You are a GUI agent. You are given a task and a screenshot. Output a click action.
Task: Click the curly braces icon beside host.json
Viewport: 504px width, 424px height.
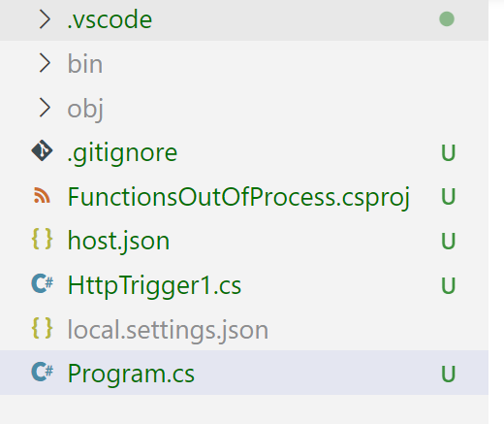tap(42, 239)
